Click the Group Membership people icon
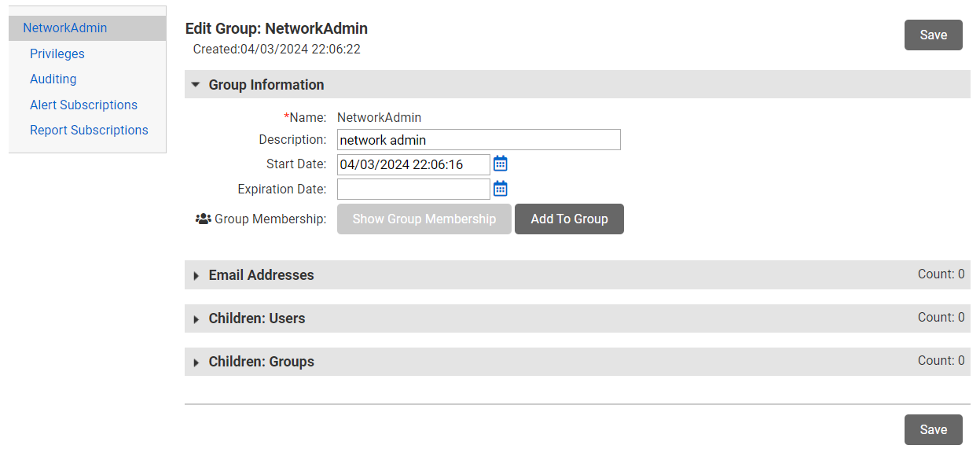The image size is (980, 449). 203,219
